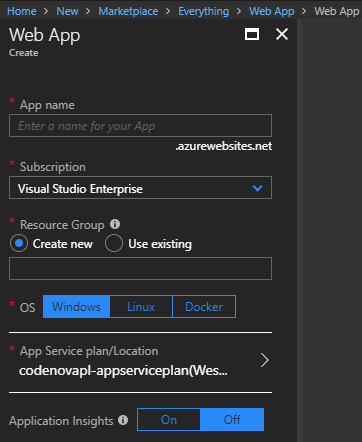Click the blue Web App breadcrumb link
362x442 pixels.
point(272,11)
